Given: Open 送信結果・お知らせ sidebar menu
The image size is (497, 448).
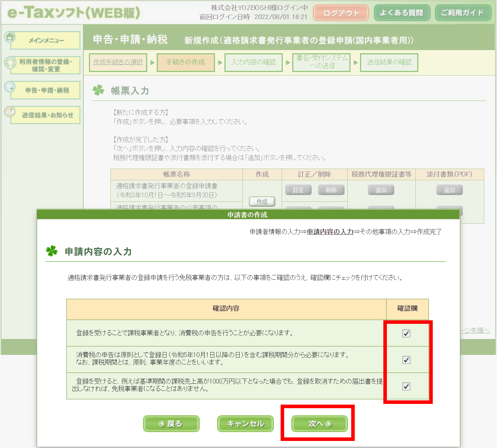Looking at the screenshot, I should 46,115.
